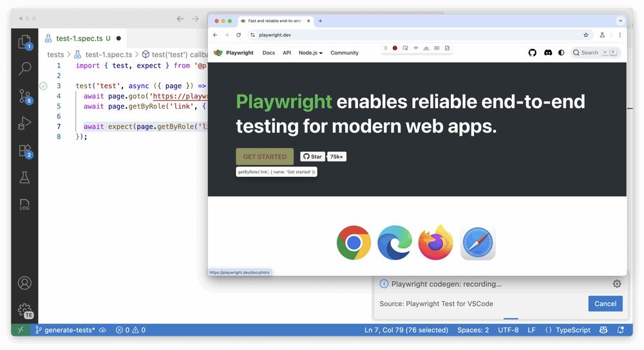Open the Search view in activity bar
Viewport: 644px width, 350px height.
(24, 69)
